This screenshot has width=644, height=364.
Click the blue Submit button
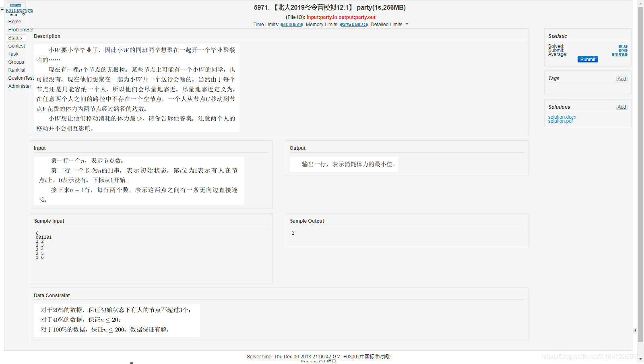588,60
